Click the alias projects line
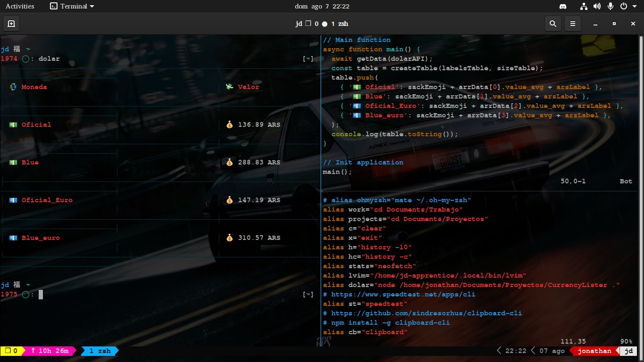644x362 pixels. (405, 219)
